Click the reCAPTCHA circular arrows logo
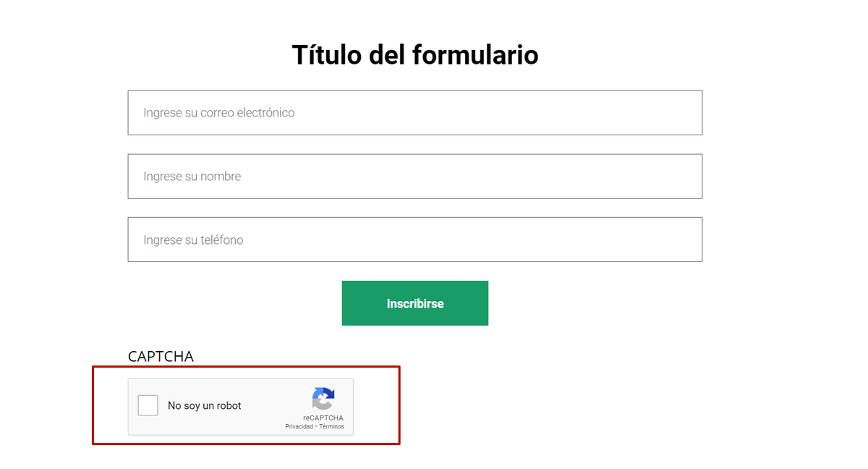The width and height of the screenshot is (868, 469). pyautogui.click(x=323, y=399)
